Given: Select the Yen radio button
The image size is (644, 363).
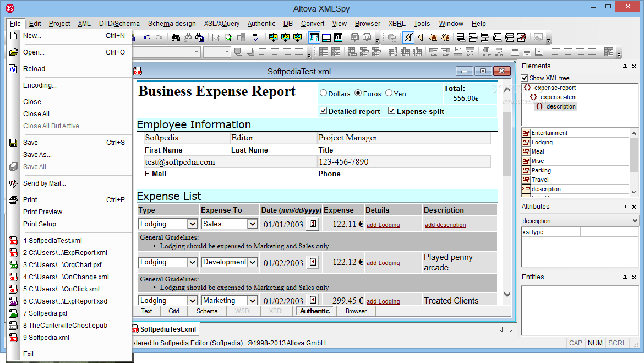Looking at the screenshot, I should coord(389,93).
